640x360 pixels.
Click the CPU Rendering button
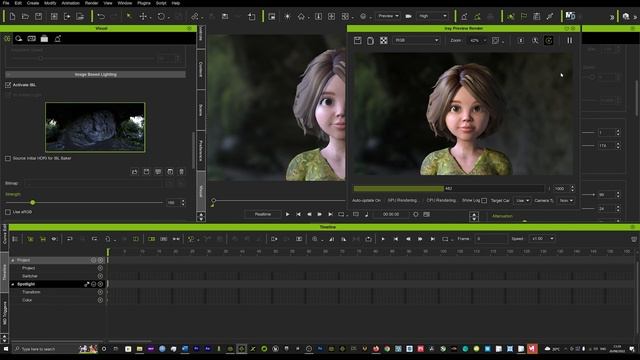coord(441,200)
